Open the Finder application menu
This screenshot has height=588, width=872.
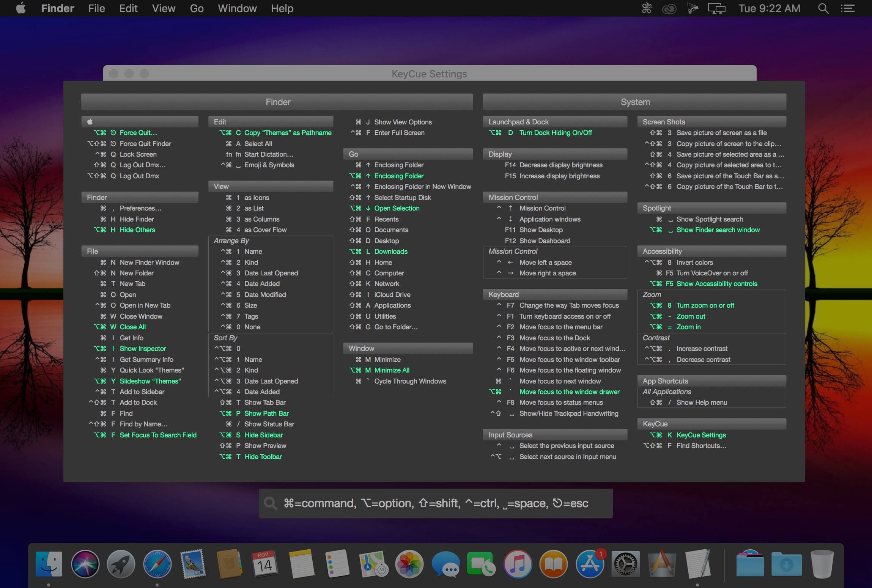(58, 8)
